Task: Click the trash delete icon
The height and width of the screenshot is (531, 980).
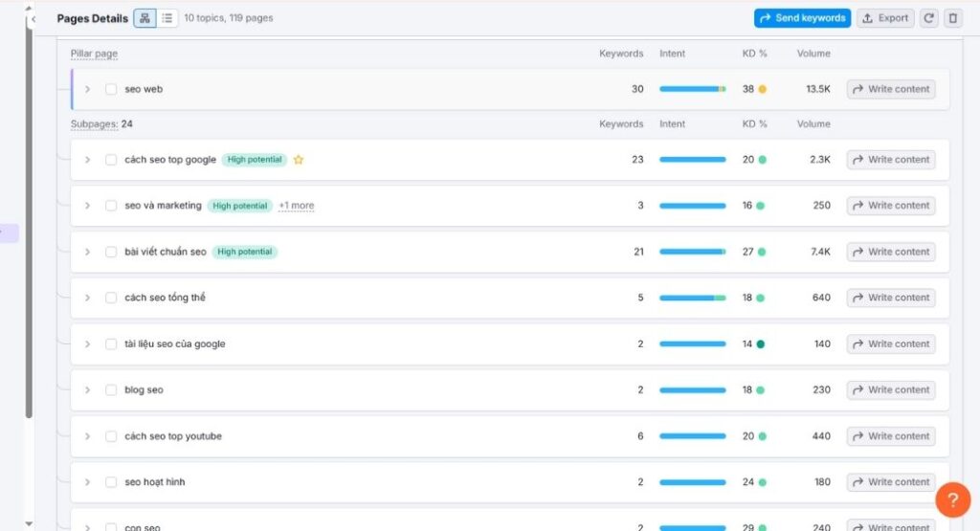Action: pyautogui.click(x=952, y=18)
